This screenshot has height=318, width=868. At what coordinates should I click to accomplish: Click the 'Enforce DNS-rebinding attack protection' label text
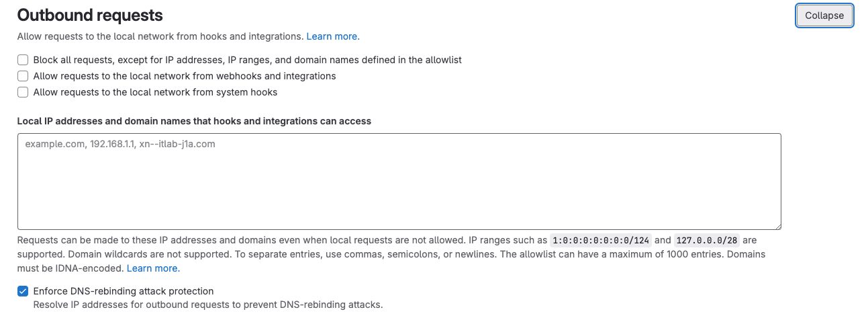124,291
